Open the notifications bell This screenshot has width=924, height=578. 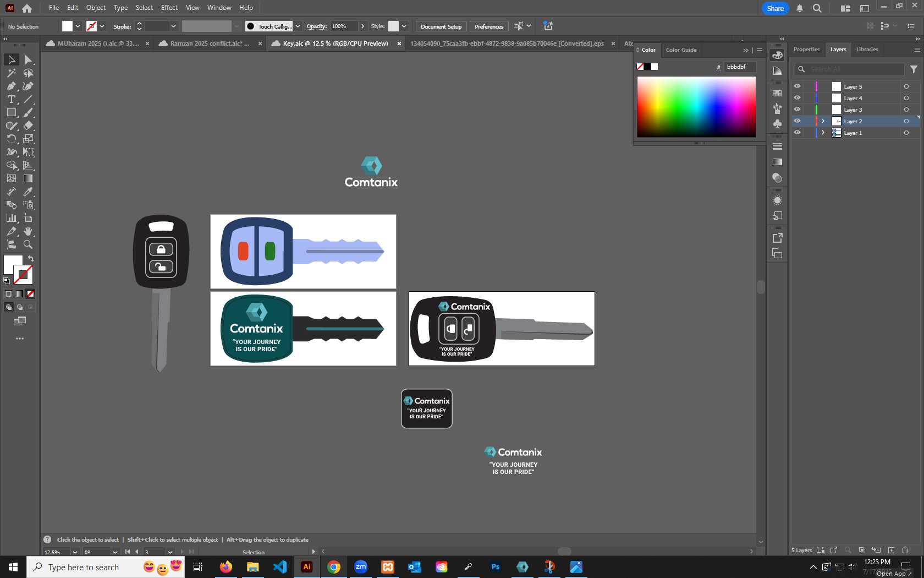point(800,8)
